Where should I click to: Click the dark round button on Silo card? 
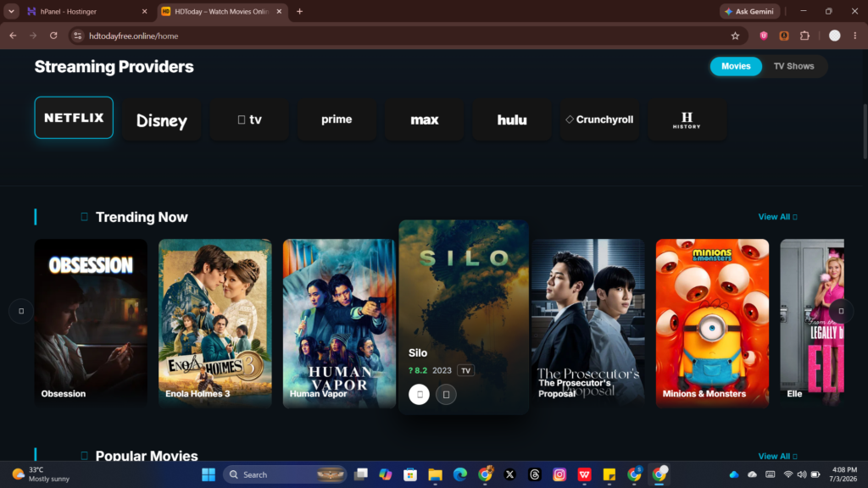point(446,395)
